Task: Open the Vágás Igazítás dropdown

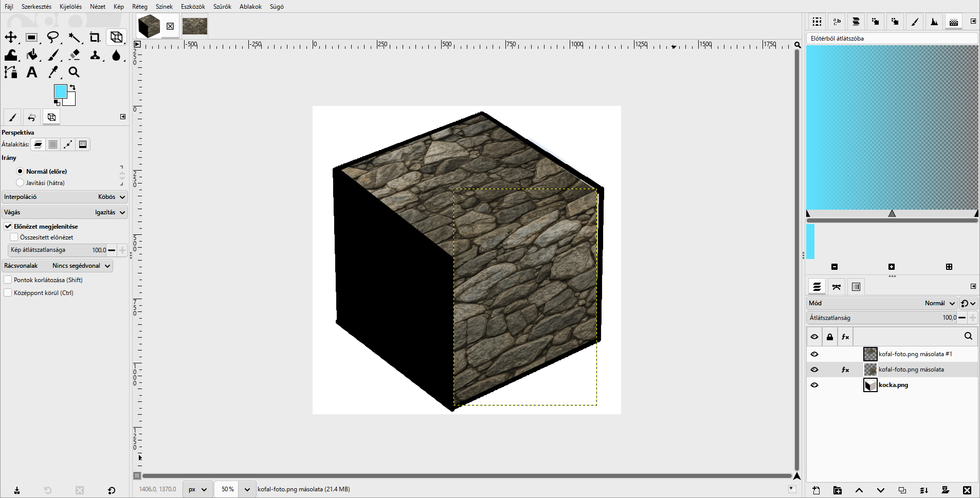Action: 64,212
